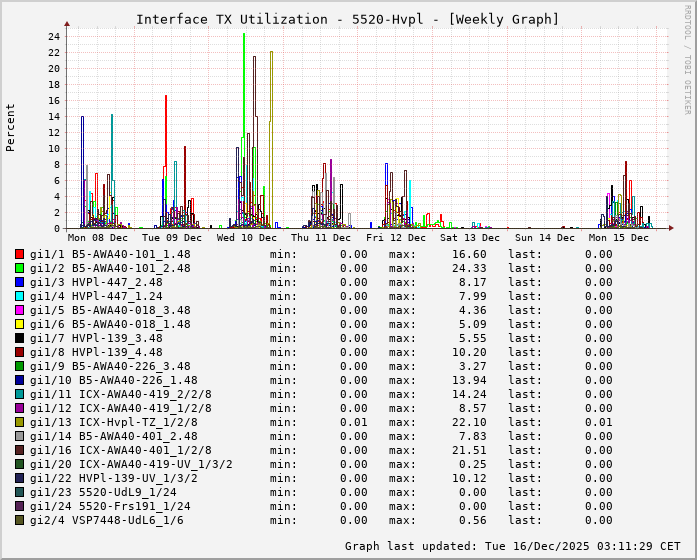Viewport: 697px width, 560px height.
Task: Click the Graph last updated timestamp
Action: tap(514, 546)
